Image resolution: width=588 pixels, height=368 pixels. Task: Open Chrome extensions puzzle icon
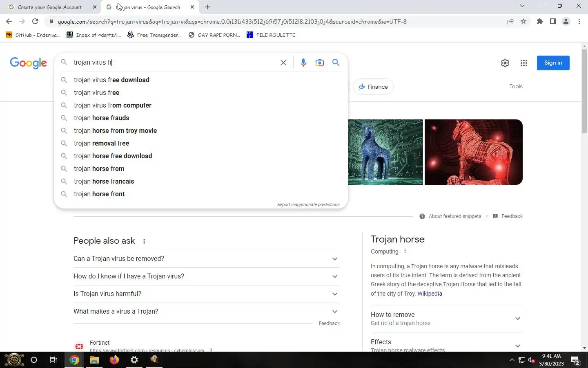pos(540,22)
